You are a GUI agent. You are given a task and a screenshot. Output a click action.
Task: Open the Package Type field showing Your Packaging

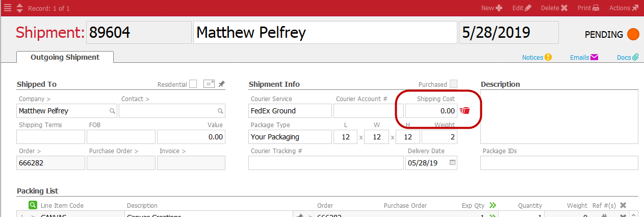[290, 137]
